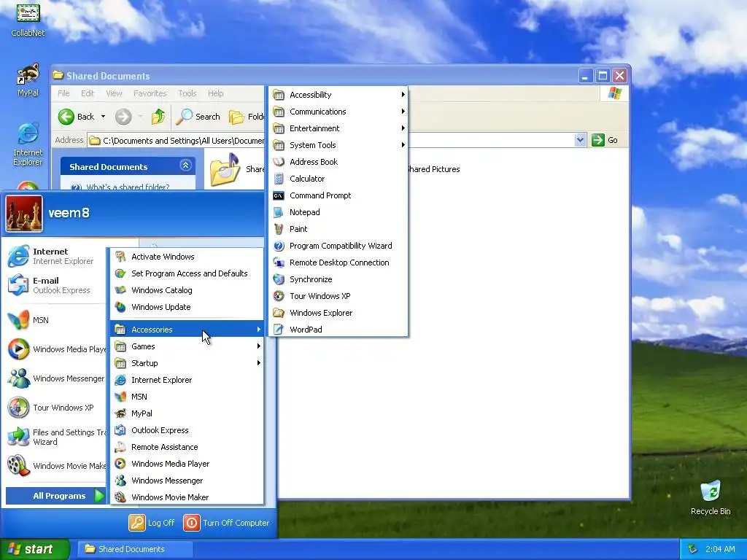The width and height of the screenshot is (747, 560).
Task: Expand the System Tools submenu
Action: click(x=338, y=145)
